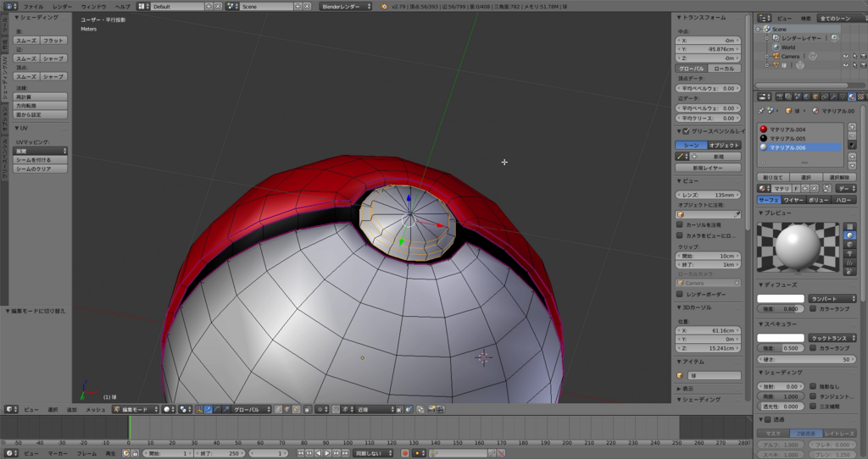
Task: Open the ヘルプ menu
Action: 122,6
